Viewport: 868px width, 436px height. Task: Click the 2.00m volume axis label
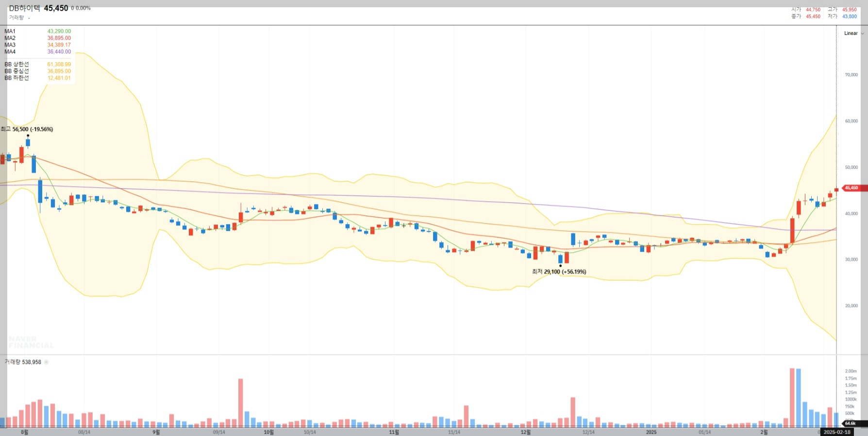pos(851,371)
